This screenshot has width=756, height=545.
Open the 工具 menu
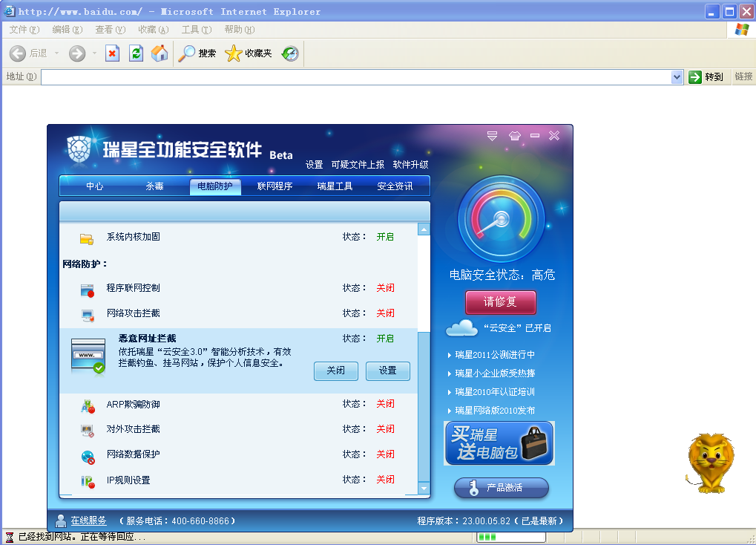click(x=196, y=30)
